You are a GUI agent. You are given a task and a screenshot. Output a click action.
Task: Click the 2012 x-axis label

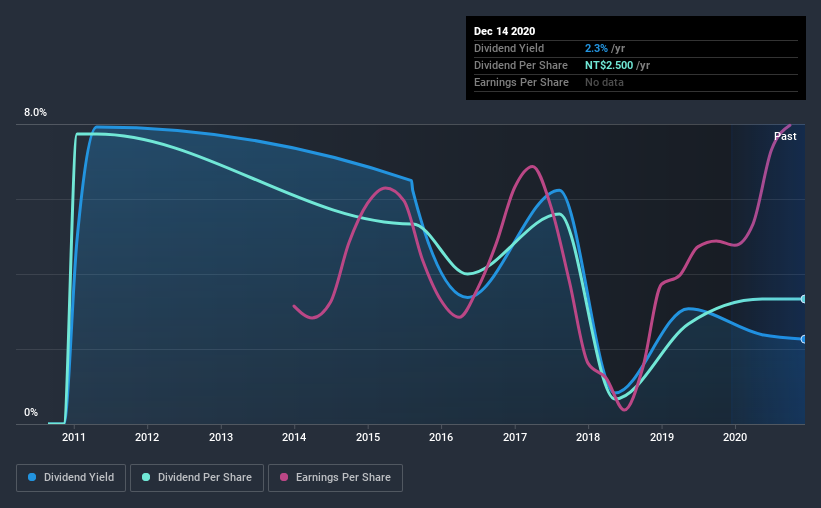pyautogui.click(x=147, y=437)
